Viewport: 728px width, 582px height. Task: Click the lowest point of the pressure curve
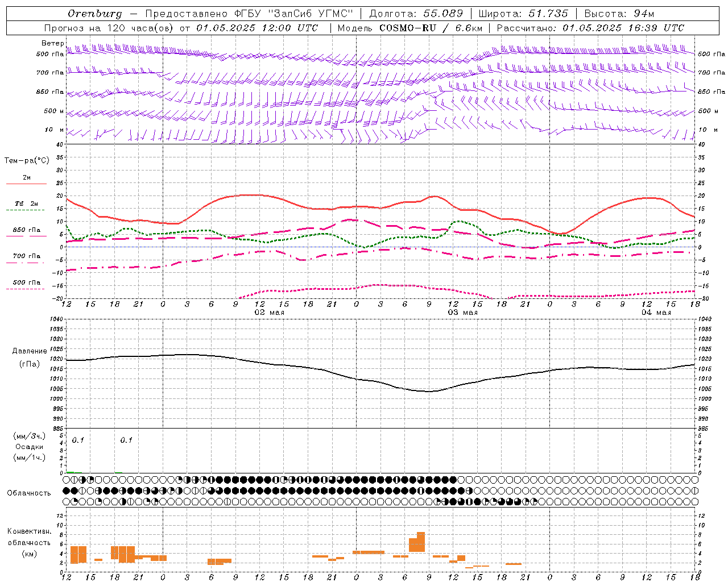(428, 391)
